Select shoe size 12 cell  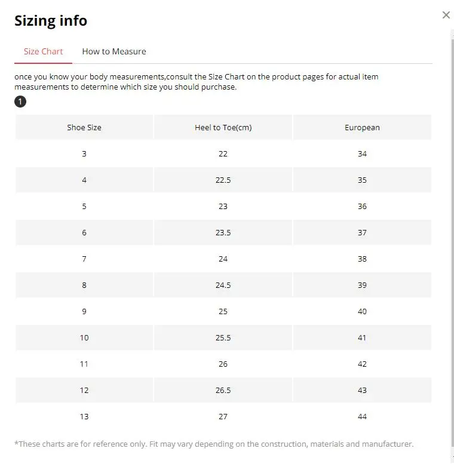[x=84, y=390]
